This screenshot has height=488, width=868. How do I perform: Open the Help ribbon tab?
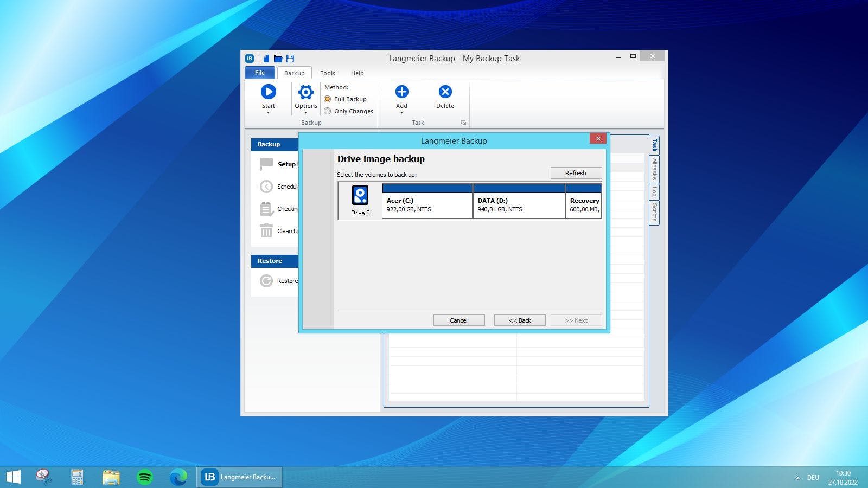[357, 73]
